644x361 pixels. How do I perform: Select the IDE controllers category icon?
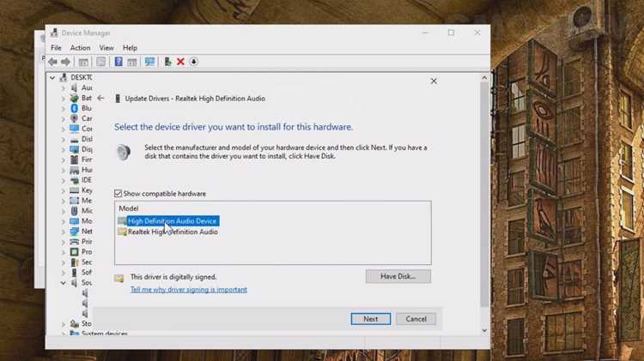[75, 180]
